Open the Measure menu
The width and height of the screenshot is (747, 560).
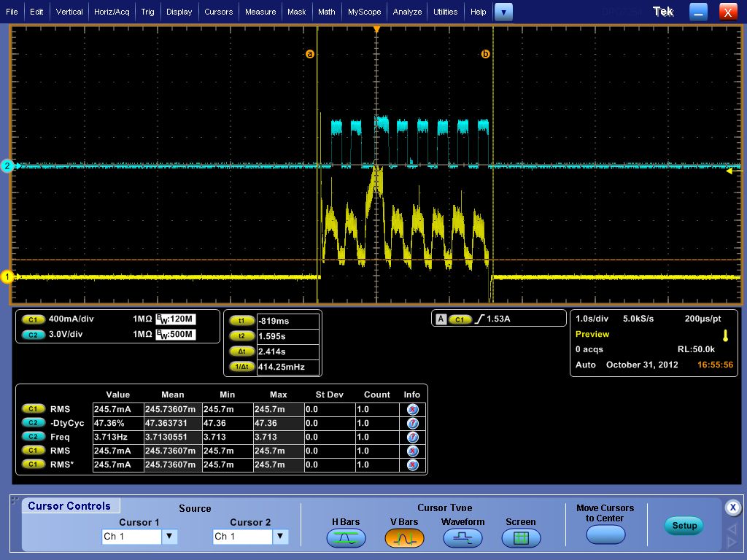click(x=260, y=12)
